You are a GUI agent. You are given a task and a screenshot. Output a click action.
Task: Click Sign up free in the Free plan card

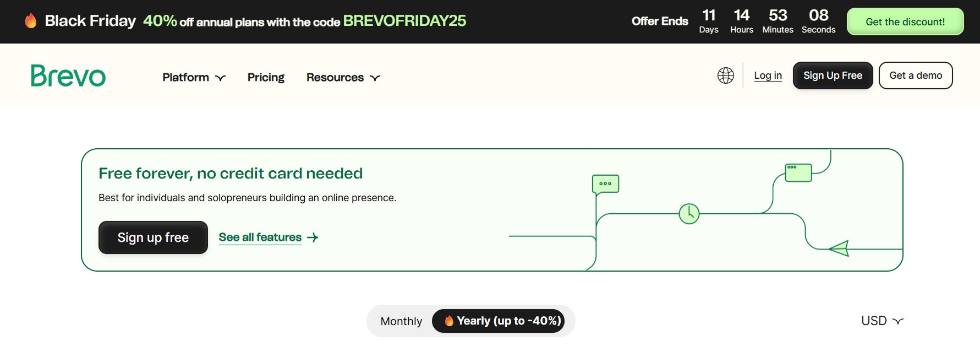point(152,237)
